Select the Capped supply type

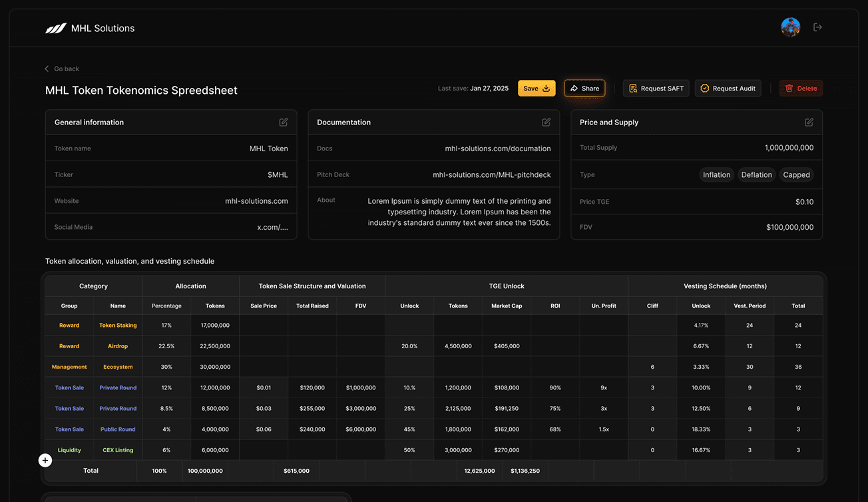point(796,174)
